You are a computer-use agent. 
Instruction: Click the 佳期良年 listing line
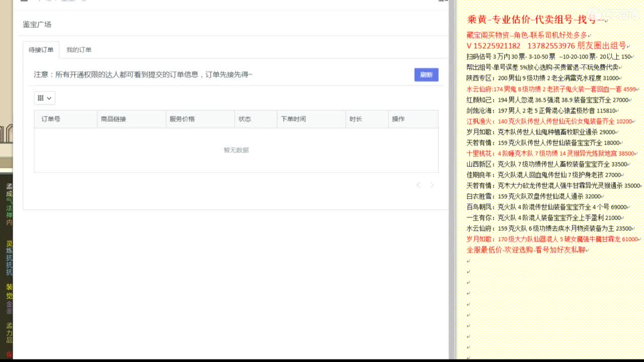(x=544, y=175)
